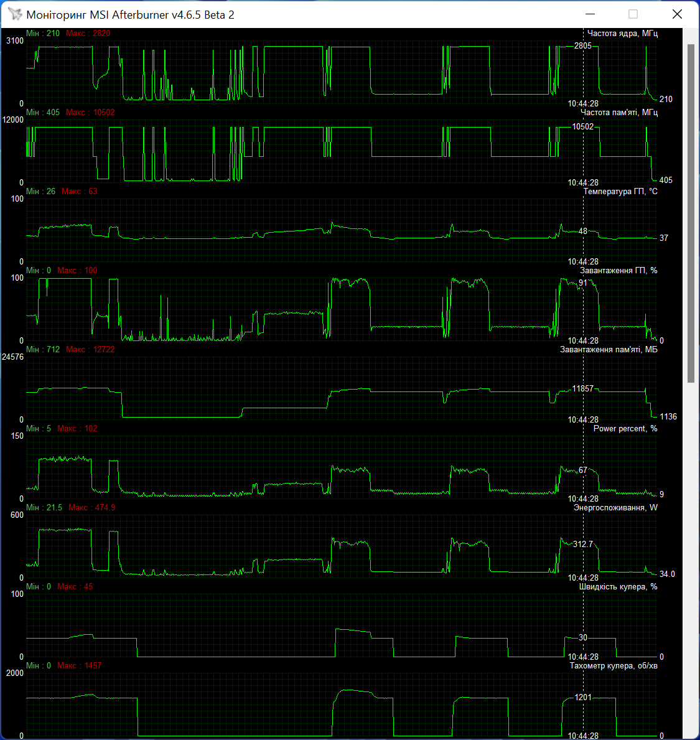The width and height of the screenshot is (700, 740).
Task: Click the 'Энергоспоживання, W' graph label
Action: (x=615, y=508)
